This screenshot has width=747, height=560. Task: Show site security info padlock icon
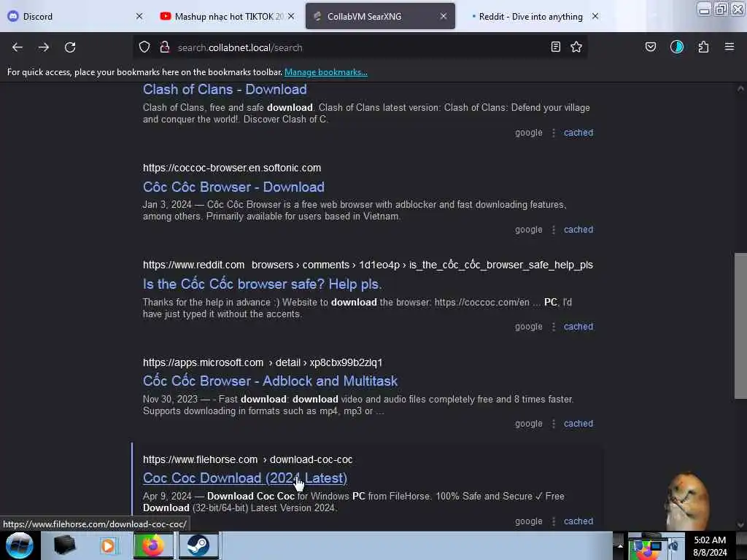[x=165, y=47]
